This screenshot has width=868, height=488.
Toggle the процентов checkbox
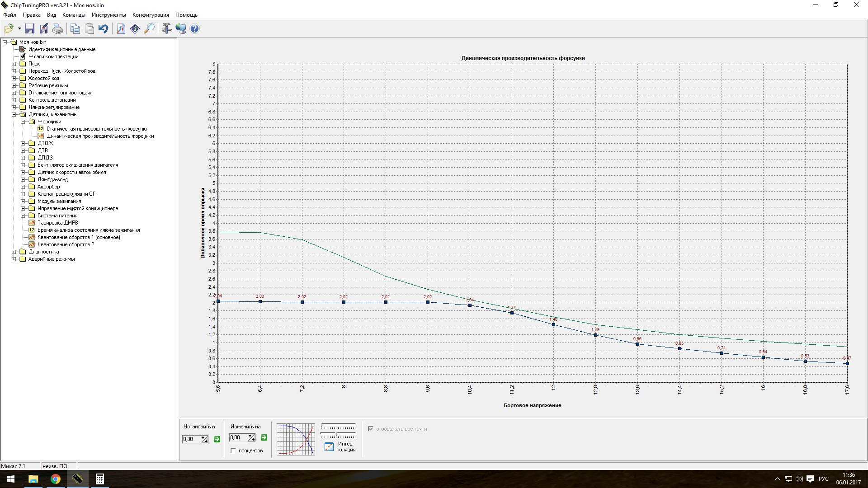(233, 450)
